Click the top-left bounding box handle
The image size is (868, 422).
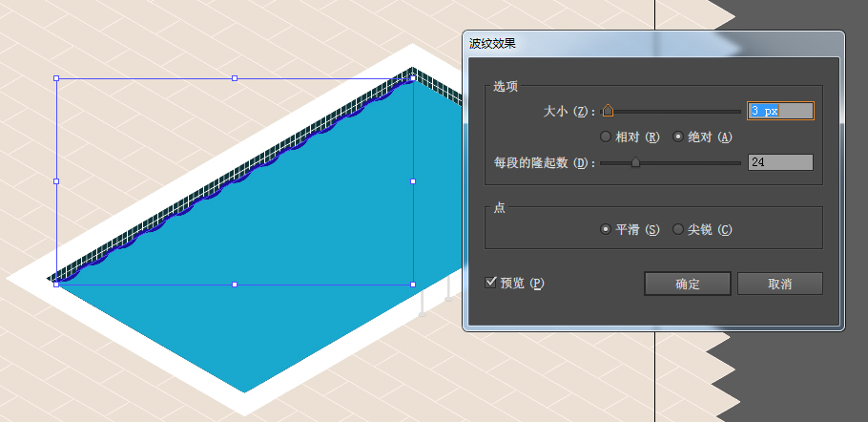(x=56, y=78)
